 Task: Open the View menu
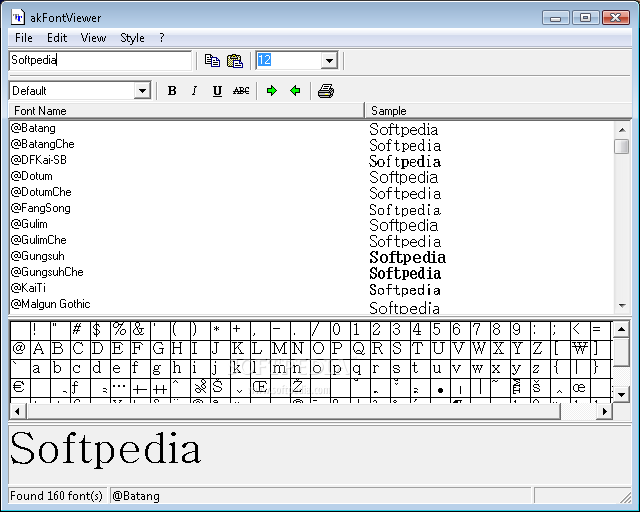click(x=93, y=38)
